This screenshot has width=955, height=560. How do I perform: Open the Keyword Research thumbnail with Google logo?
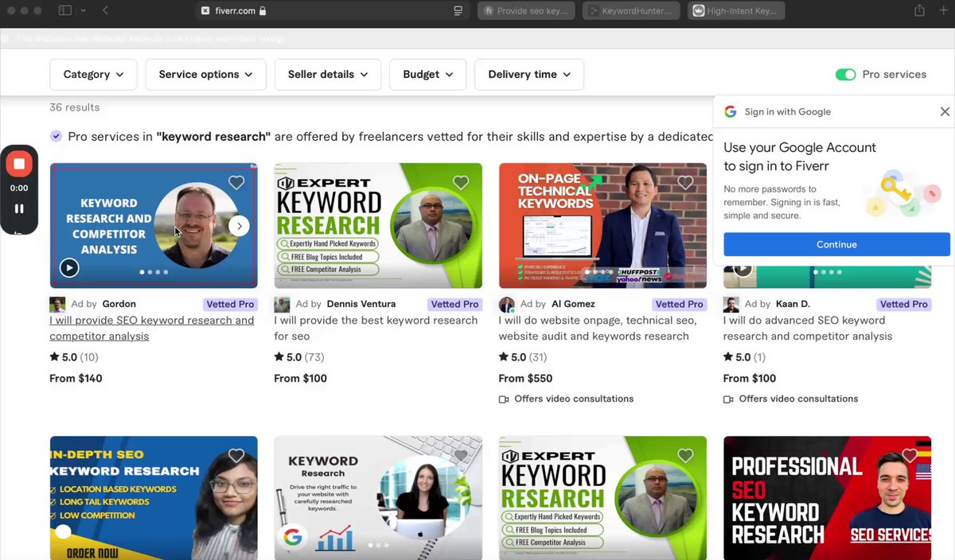point(378,498)
